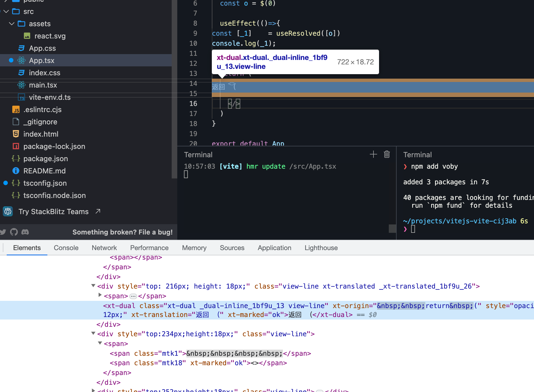
Task: Click editor line 16 with empty tag
Action: [x=373, y=104]
